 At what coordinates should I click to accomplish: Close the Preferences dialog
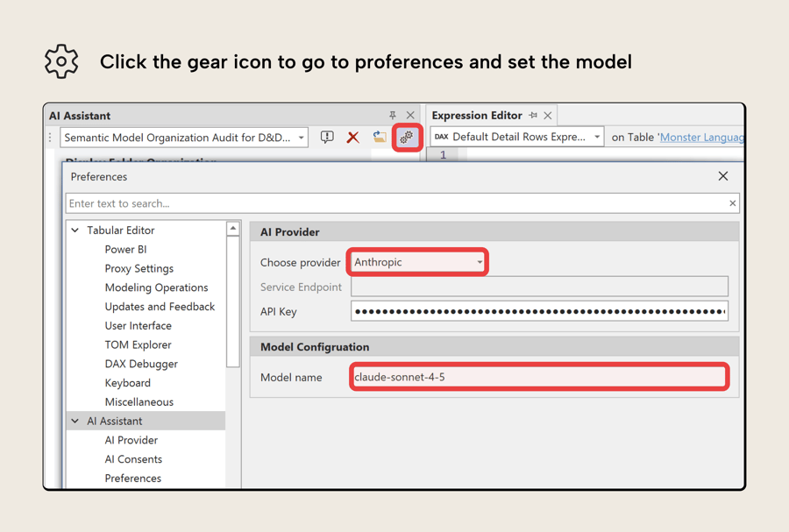(723, 175)
